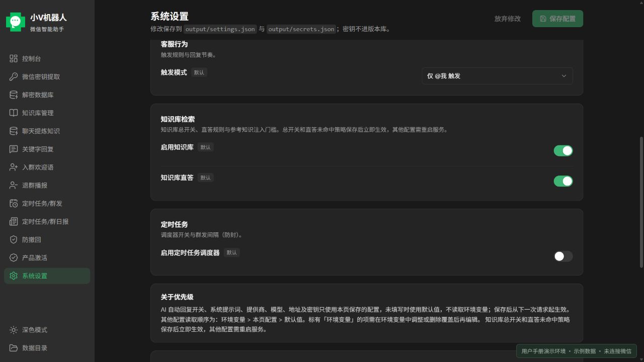Open the 仅 @我 触发 trigger mode dropdown
Image resolution: width=644 pixels, height=362 pixels.
click(x=497, y=76)
